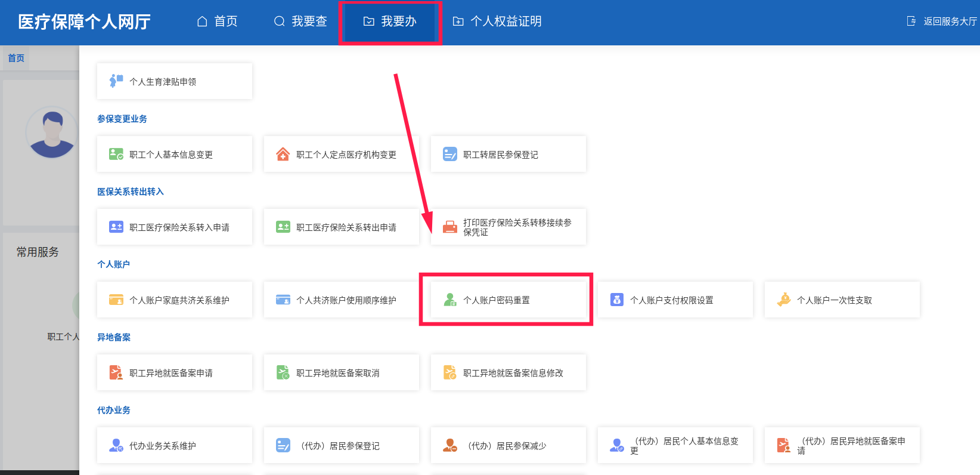The width and height of the screenshot is (980, 475).
Task: Click 职工医疗保险关系转入申请 icon
Action: 116,227
